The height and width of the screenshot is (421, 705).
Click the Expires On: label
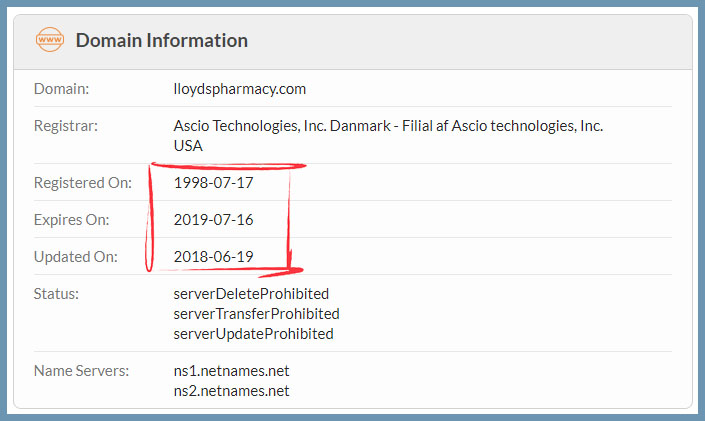pyautogui.click(x=71, y=219)
